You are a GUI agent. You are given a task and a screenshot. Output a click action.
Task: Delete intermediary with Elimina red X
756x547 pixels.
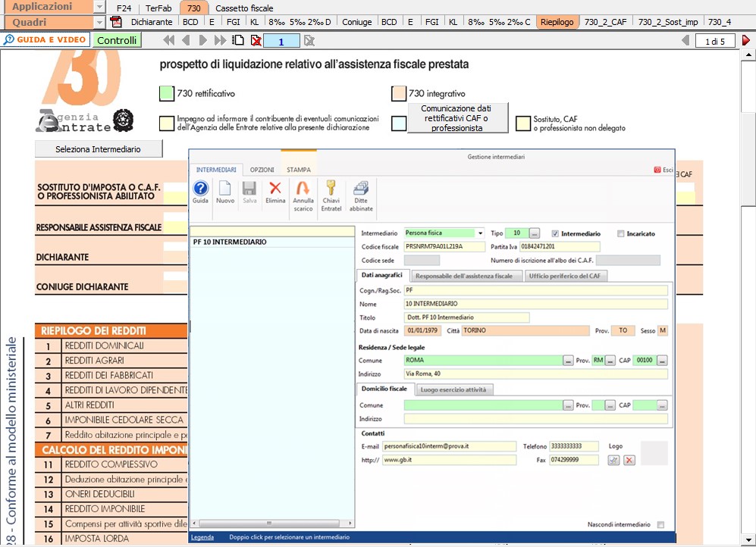click(275, 188)
